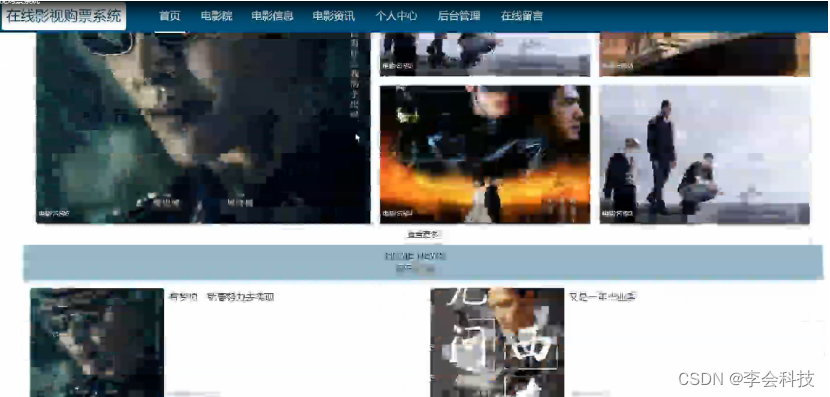Open the news headline 又是一年毕业季
The image size is (830, 397).
pyautogui.click(x=602, y=297)
